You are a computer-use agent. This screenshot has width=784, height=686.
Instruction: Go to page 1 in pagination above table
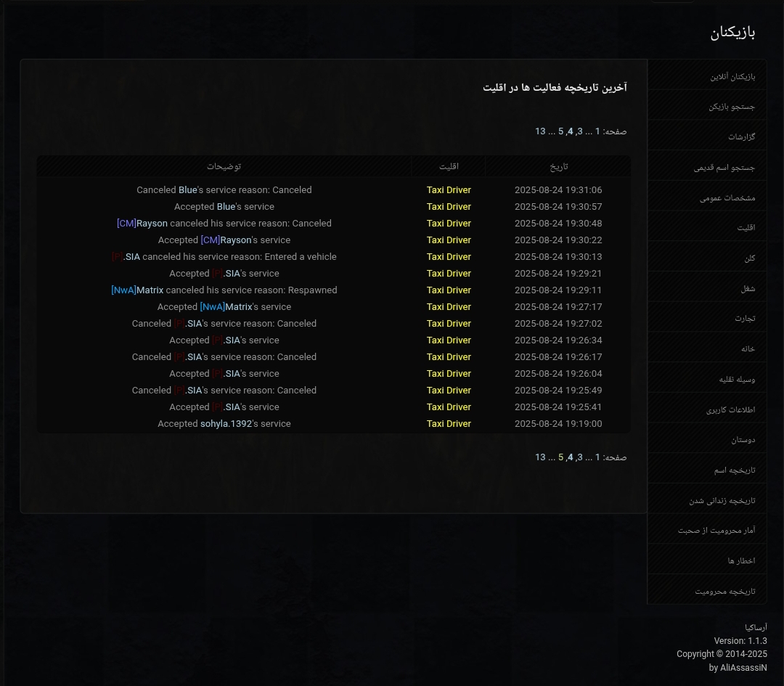click(x=597, y=131)
